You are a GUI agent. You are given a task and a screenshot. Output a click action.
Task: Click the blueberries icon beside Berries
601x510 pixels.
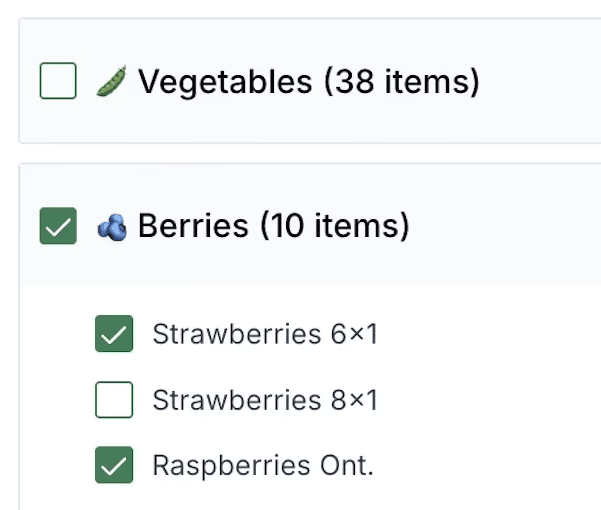point(111,227)
